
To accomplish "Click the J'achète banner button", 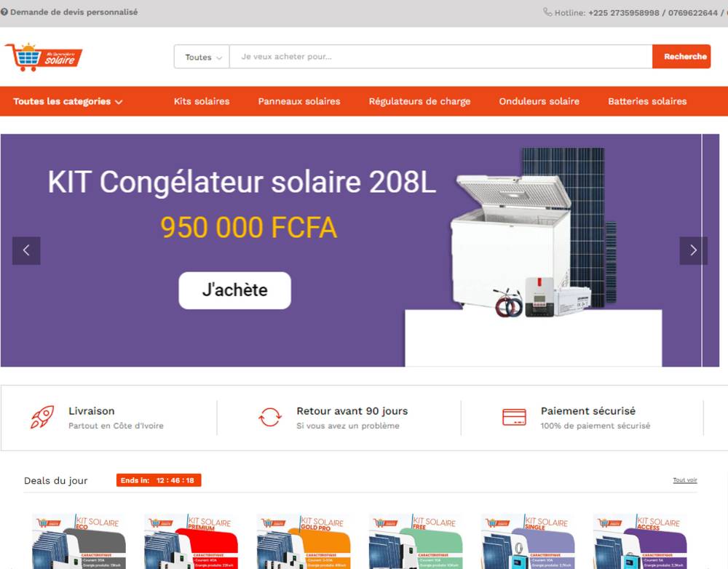I will tap(235, 290).
